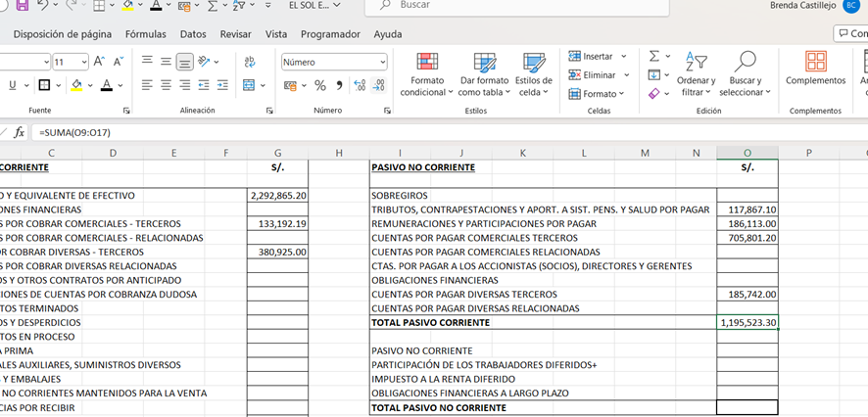Decrease the indent in the Alineación group
868x417 pixels.
pos(204,85)
